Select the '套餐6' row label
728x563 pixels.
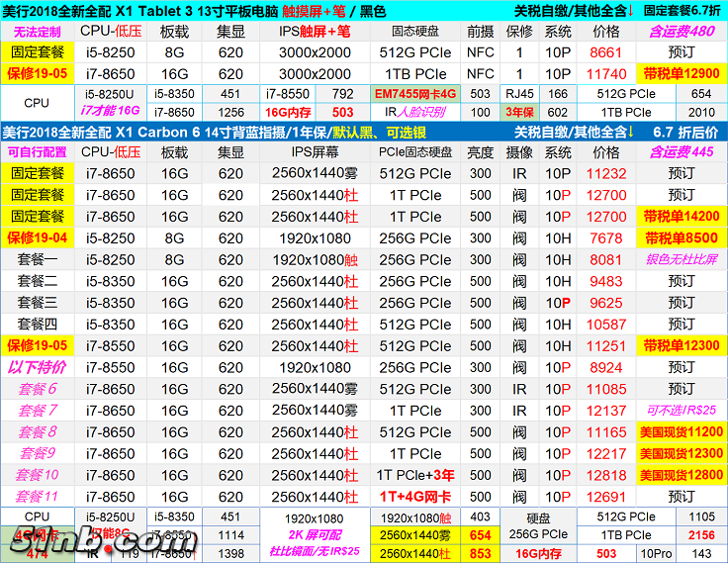click(38, 388)
